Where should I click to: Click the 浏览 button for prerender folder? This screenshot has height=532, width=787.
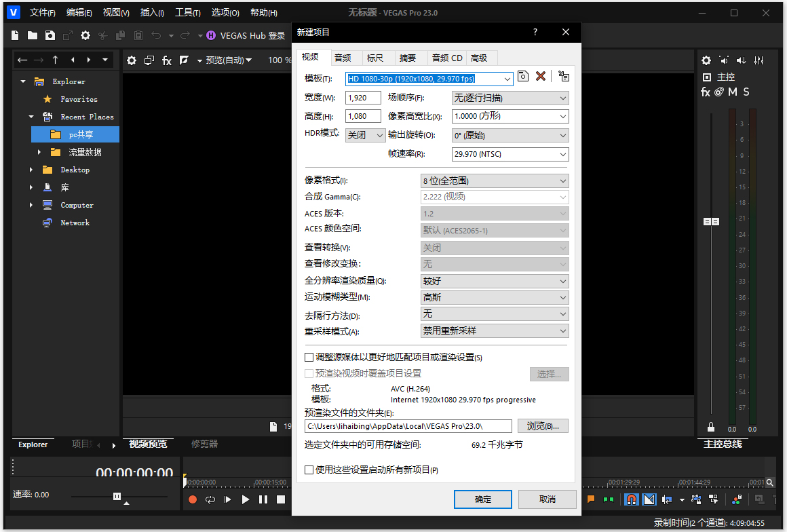(543, 425)
